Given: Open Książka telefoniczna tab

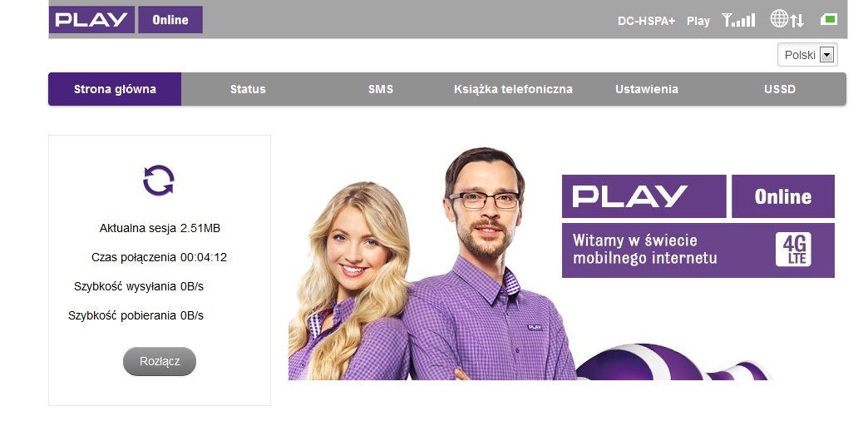Looking at the screenshot, I should 514,89.
